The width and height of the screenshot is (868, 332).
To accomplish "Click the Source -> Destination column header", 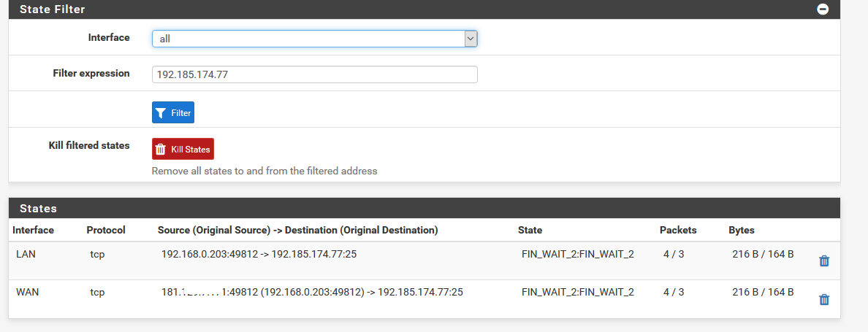I will pos(298,231).
